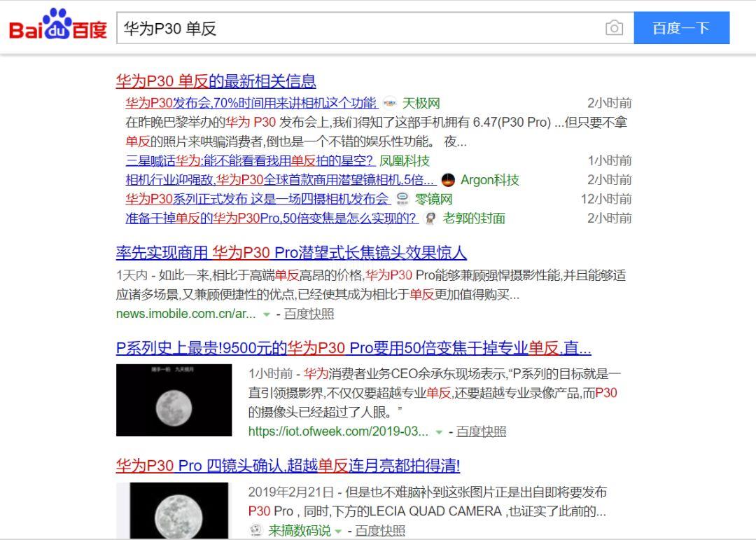
Task: Open moon thumbnail of 9500元 result
Action: pos(174,400)
